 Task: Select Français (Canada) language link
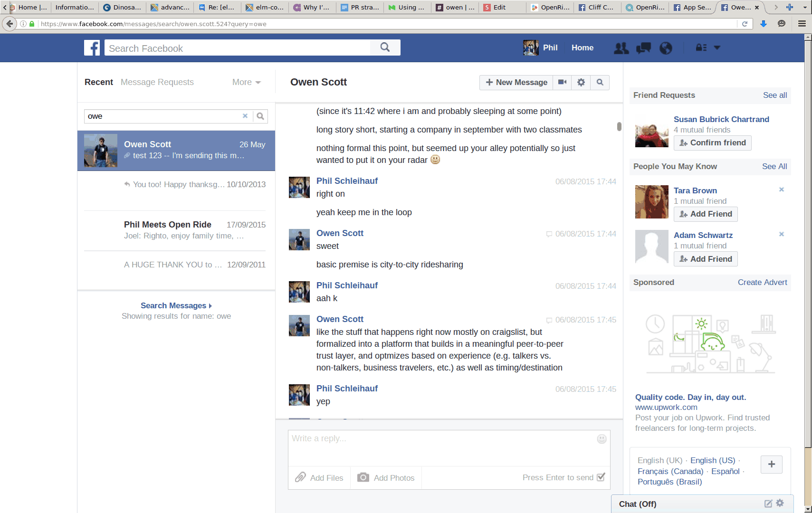pyautogui.click(x=670, y=471)
